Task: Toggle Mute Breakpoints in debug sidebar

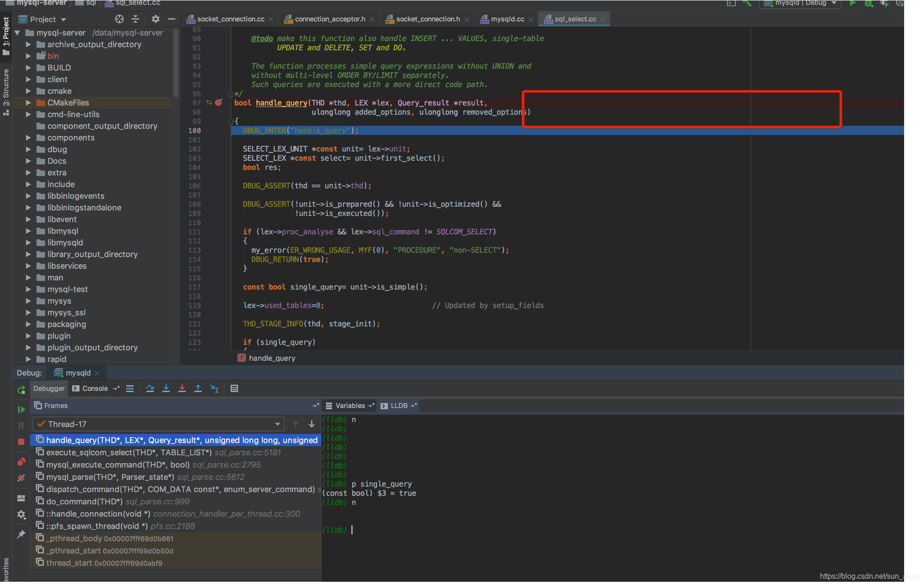Action: (21, 478)
